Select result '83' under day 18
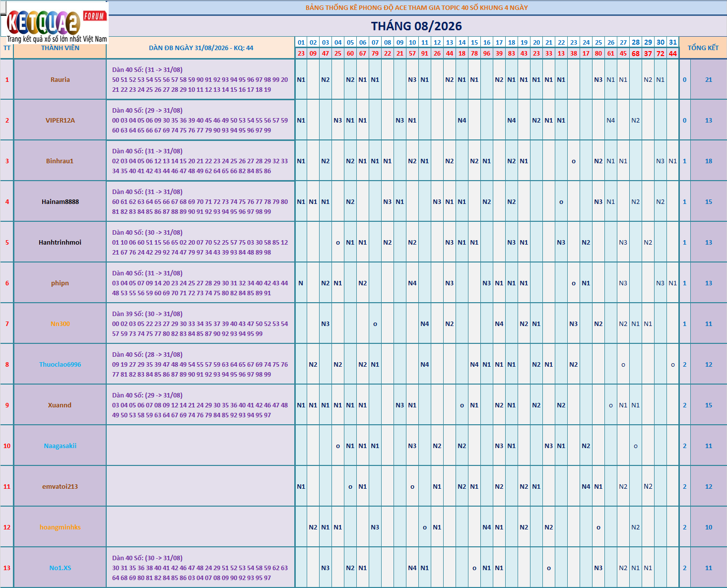The height and width of the screenshot is (588, 727). [512, 54]
